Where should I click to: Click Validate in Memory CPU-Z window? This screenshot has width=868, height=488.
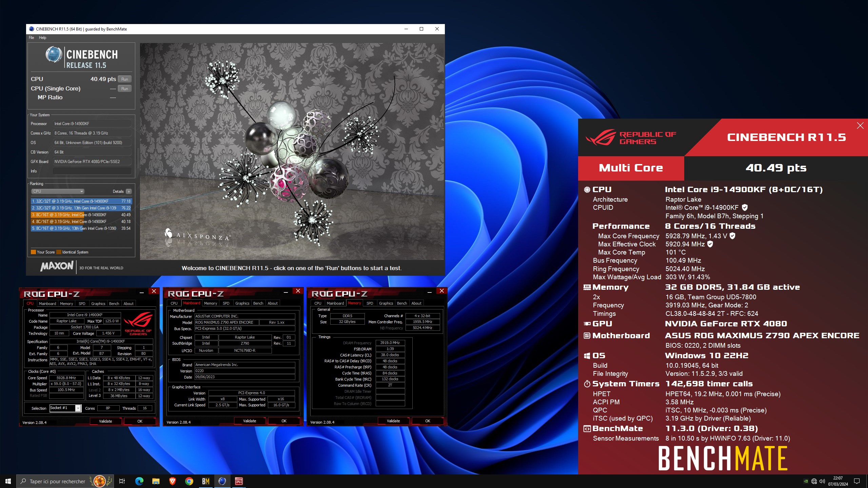[x=393, y=421]
